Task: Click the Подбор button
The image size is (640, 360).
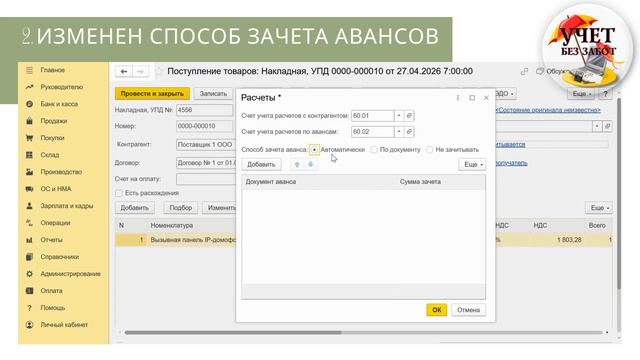Action: pos(181,208)
